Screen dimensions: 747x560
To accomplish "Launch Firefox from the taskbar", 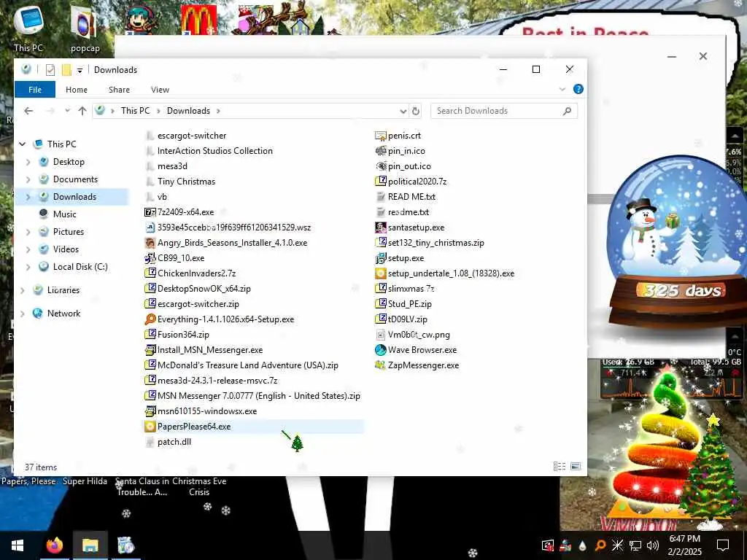I will pos(54,545).
